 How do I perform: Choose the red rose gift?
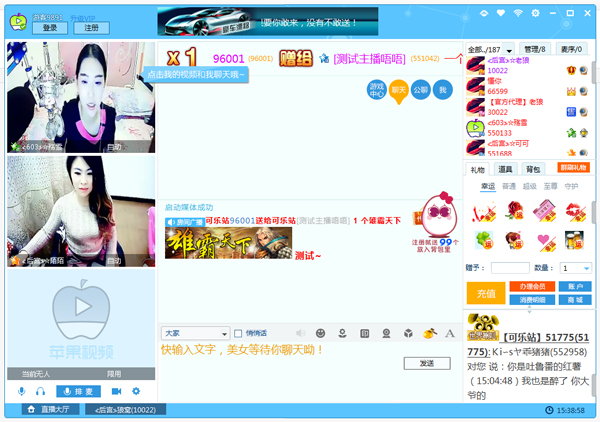click(x=514, y=210)
